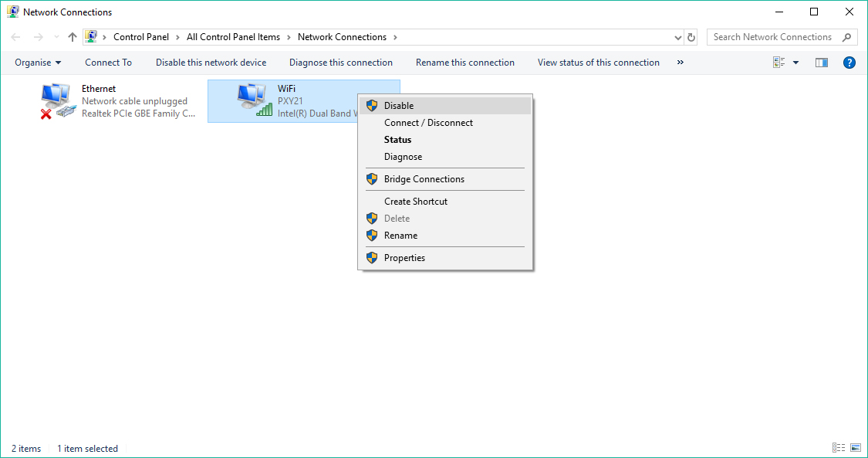The height and width of the screenshot is (458, 868).
Task: Click the more commands chevron on toolbar
Action: pos(680,62)
